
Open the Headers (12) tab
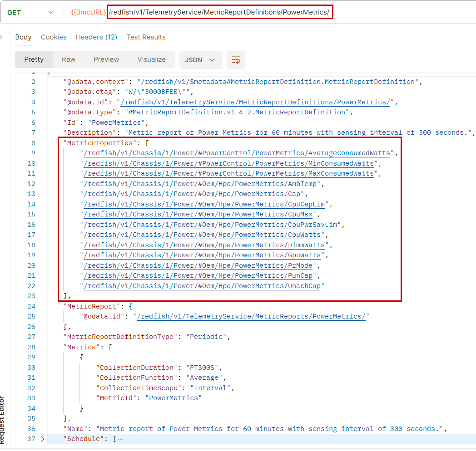click(x=96, y=37)
